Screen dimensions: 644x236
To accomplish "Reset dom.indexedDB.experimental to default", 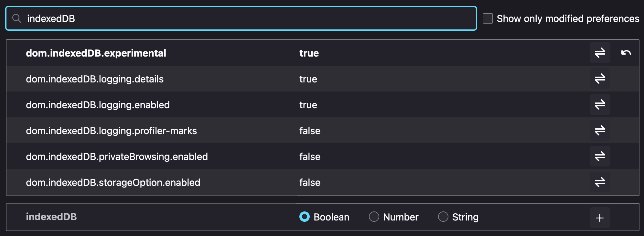I will (626, 53).
